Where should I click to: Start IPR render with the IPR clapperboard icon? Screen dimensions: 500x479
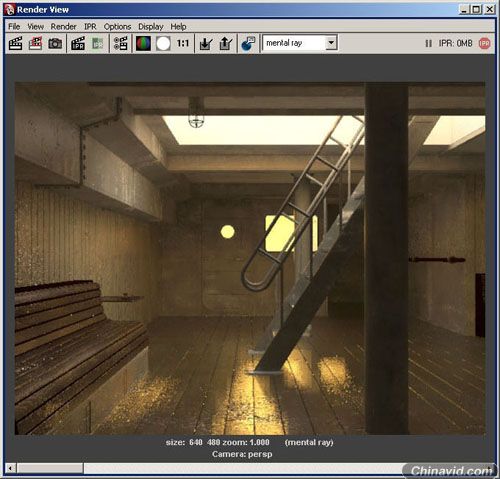click(78, 43)
